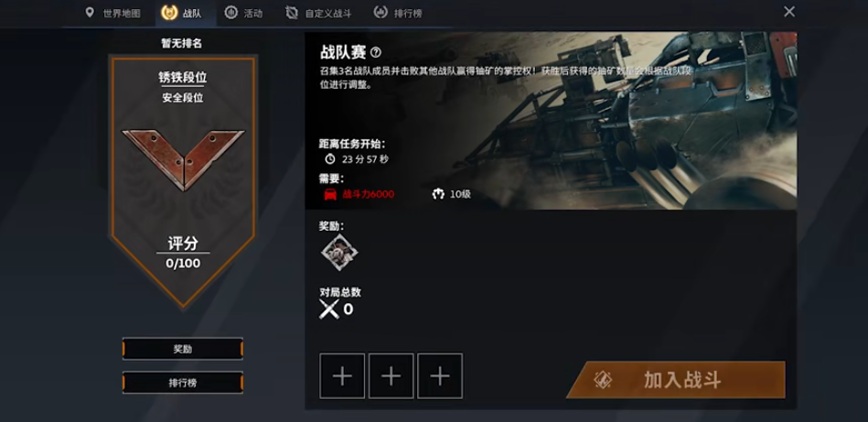Click the 排行榜 button below rank banner
868x422 pixels.
(x=183, y=383)
